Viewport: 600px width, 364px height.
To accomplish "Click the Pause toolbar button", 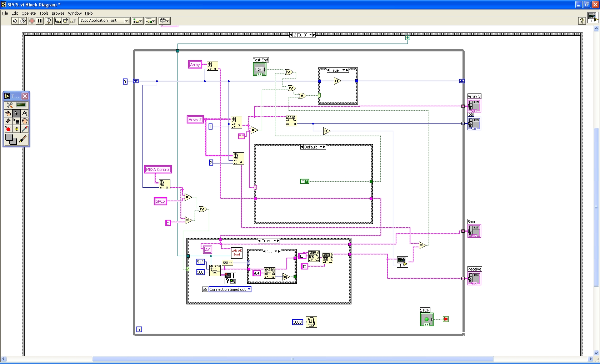I will [x=40, y=21].
